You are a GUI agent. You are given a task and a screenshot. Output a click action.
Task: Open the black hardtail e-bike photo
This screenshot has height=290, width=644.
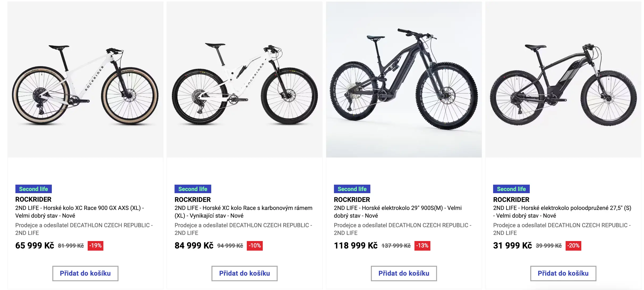tap(563, 80)
